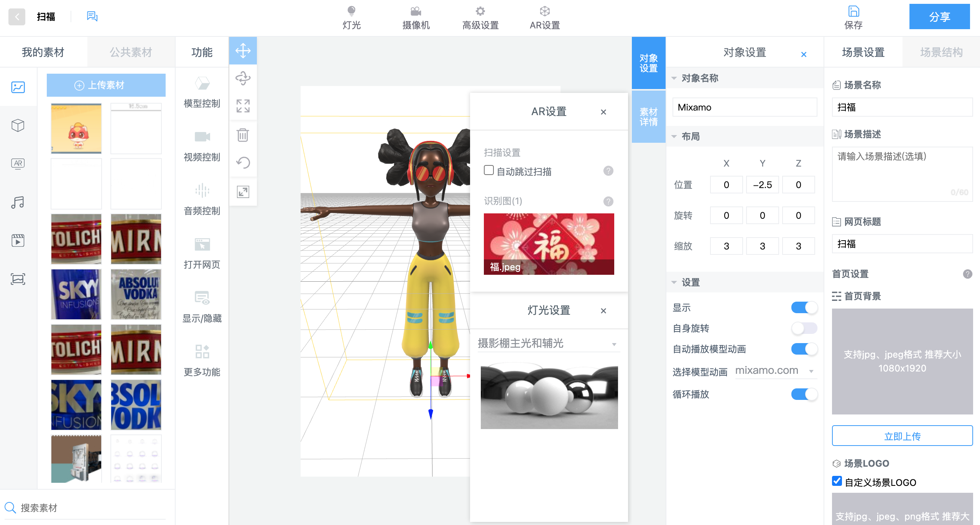This screenshot has height=525, width=980.
Task: Toggle the 自身旋转 switch on
Action: click(804, 328)
